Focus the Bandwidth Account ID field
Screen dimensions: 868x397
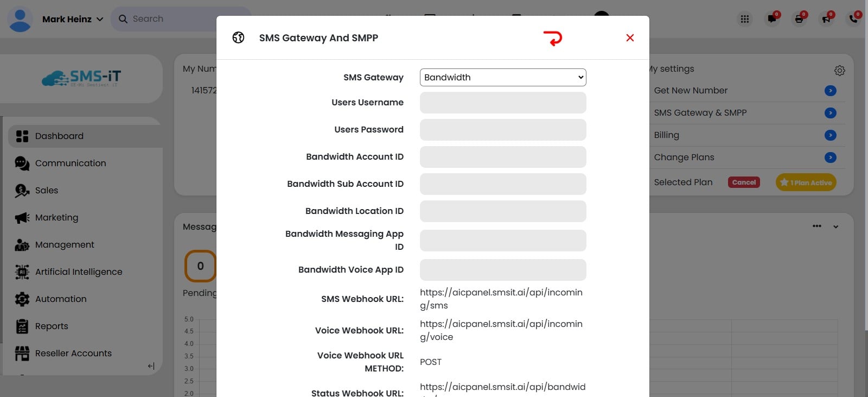502,157
